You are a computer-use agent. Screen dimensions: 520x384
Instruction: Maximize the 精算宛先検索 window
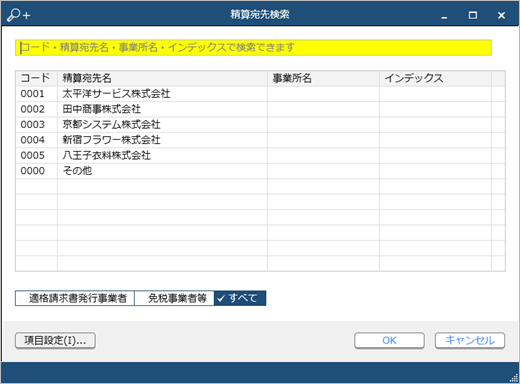tap(473, 15)
